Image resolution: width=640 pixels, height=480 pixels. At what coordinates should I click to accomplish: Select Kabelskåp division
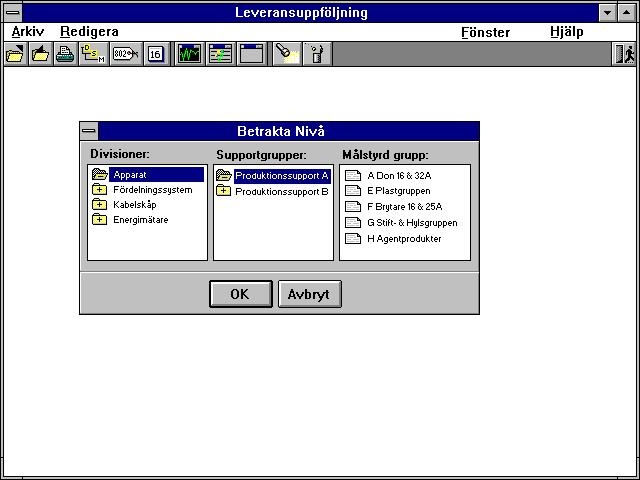[135, 204]
